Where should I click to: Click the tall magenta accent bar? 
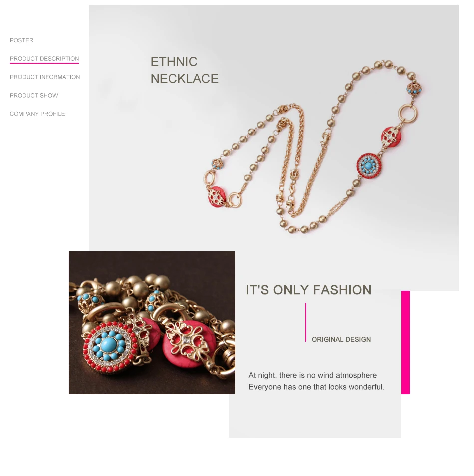coord(405,342)
